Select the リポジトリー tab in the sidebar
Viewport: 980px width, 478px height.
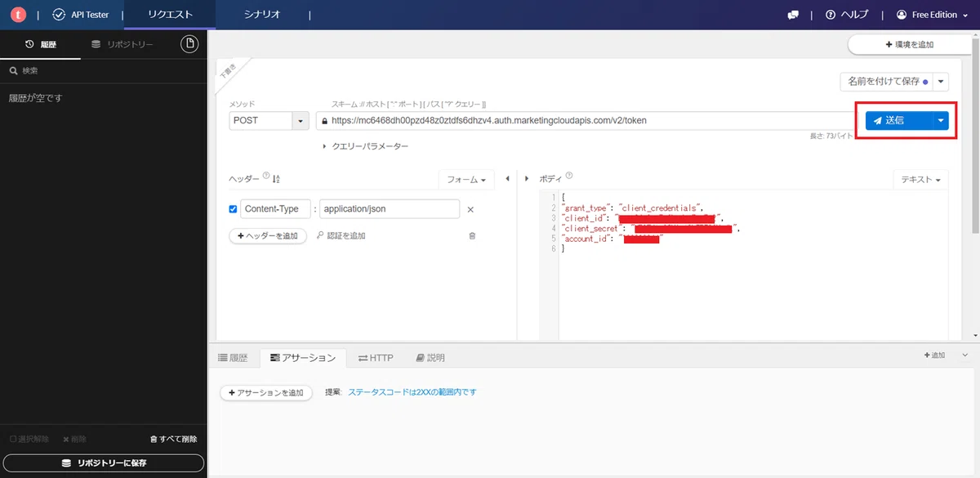122,44
